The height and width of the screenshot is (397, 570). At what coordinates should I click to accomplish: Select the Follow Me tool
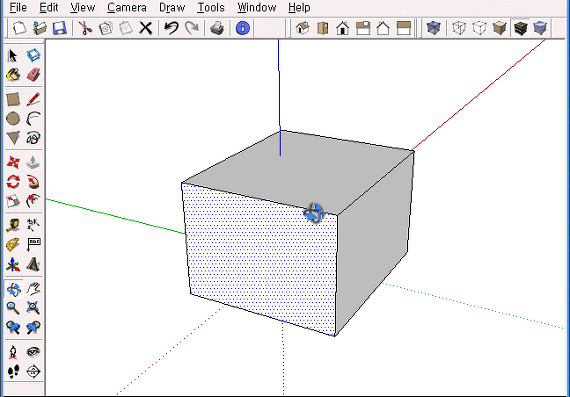33,181
